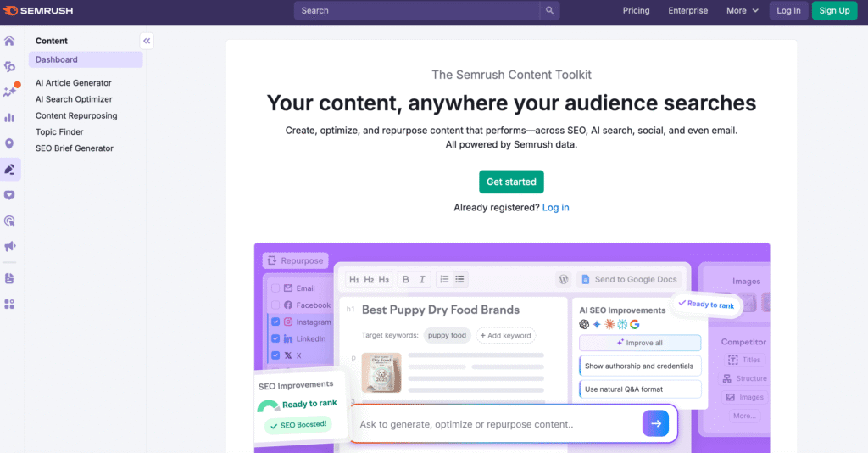This screenshot has width=868, height=453.
Task: Toggle bold formatting icon
Action: [x=406, y=280]
